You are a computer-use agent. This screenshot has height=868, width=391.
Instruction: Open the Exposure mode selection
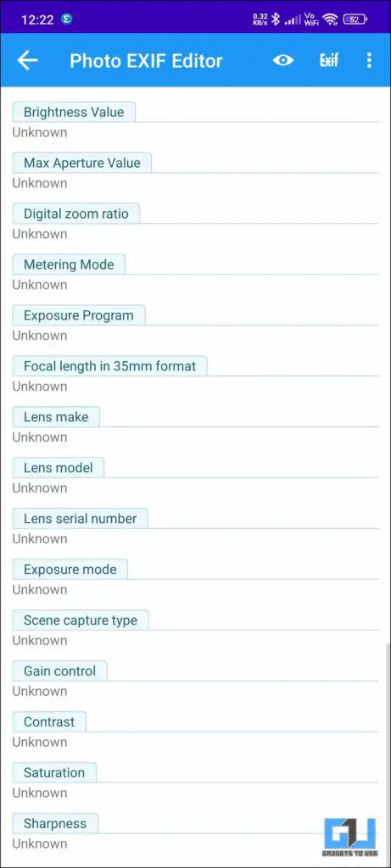195,580
